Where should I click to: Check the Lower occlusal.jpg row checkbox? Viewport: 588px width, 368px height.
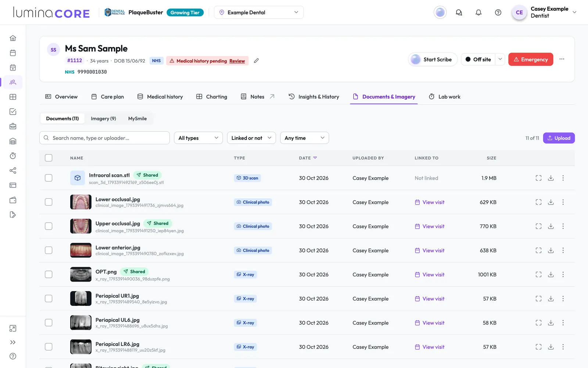tap(49, 202)
